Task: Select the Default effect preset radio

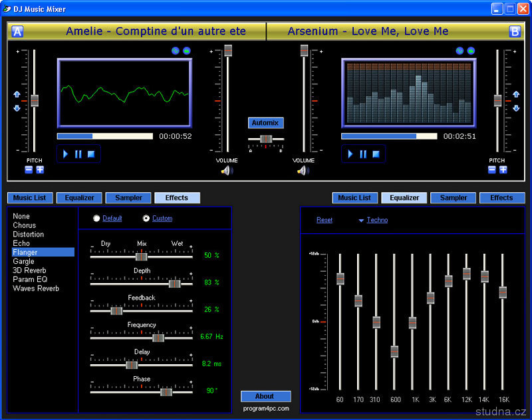Action: click(96, 218)
